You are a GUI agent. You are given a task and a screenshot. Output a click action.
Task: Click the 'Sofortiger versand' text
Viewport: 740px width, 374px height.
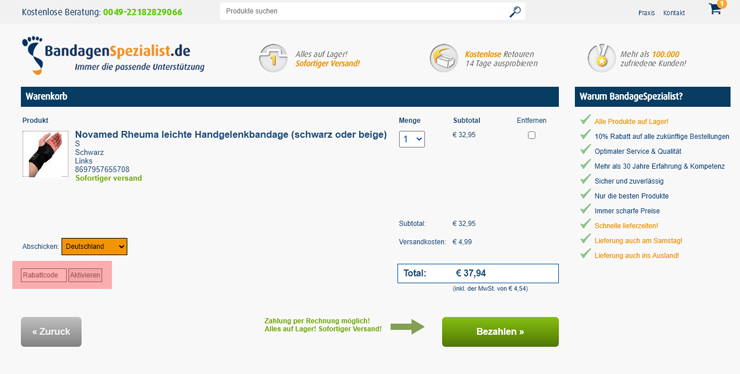point(109,178)
